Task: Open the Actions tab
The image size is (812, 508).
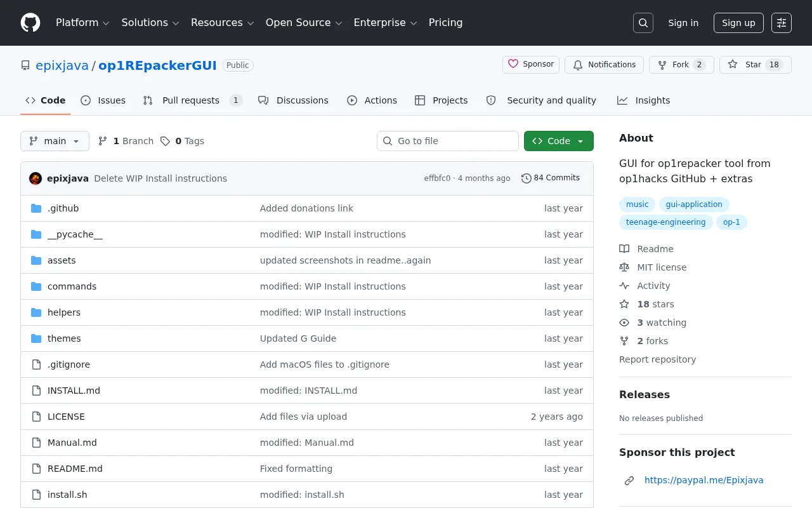Action: point(372,100)
